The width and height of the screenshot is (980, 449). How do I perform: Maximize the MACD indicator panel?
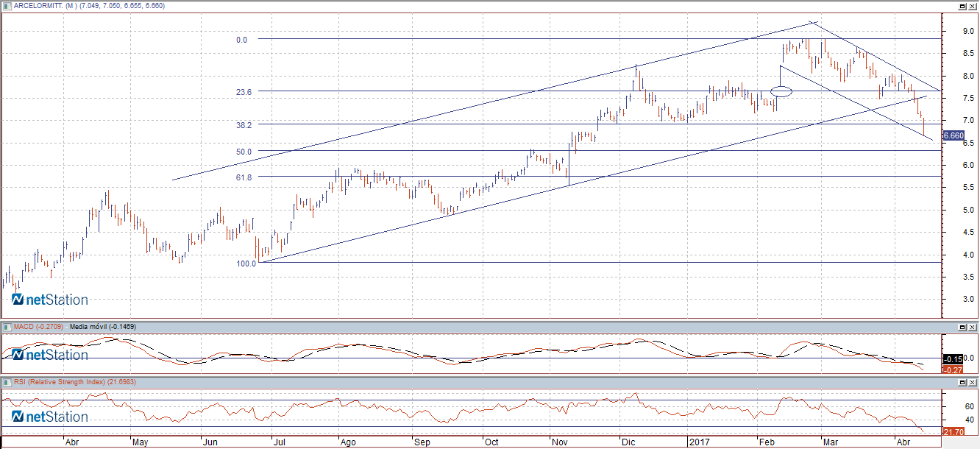[x=962, y=326]
